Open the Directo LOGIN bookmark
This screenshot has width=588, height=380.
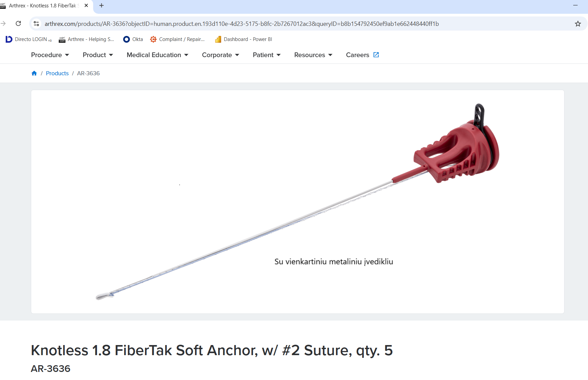point(29,39)
